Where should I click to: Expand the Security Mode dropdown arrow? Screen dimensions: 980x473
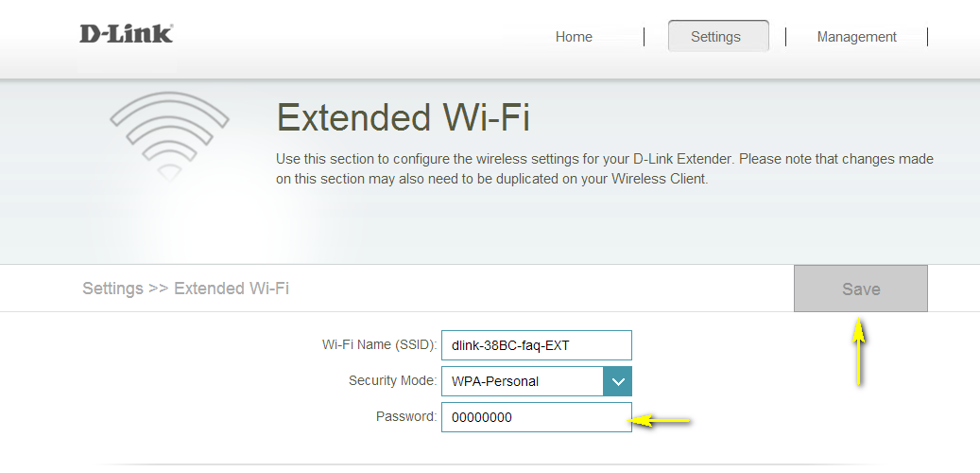[x=617, y=381]
